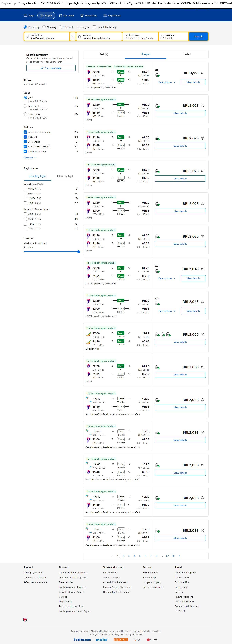Click the Car rental car icon

coord(61,15)
